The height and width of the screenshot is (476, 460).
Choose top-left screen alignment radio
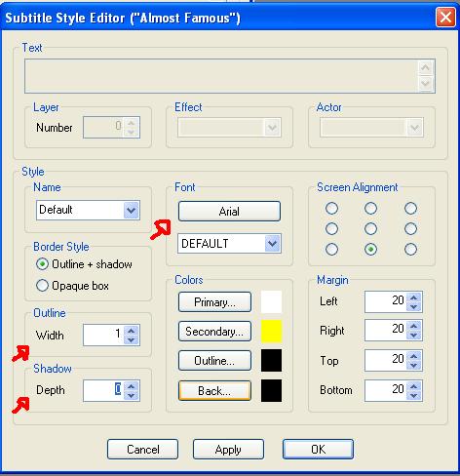coord(331,208)
